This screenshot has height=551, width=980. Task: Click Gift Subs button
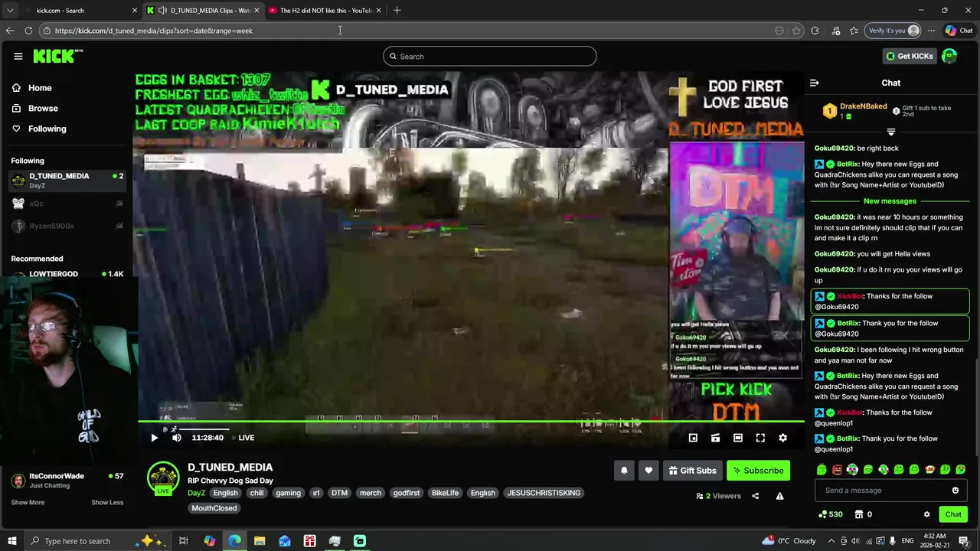click(691, 471)
